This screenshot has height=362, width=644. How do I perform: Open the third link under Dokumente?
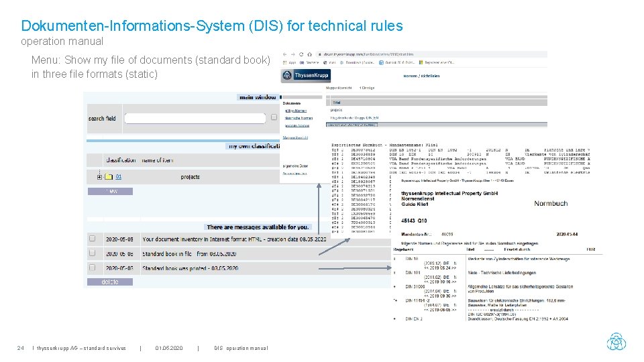(297, 125)
